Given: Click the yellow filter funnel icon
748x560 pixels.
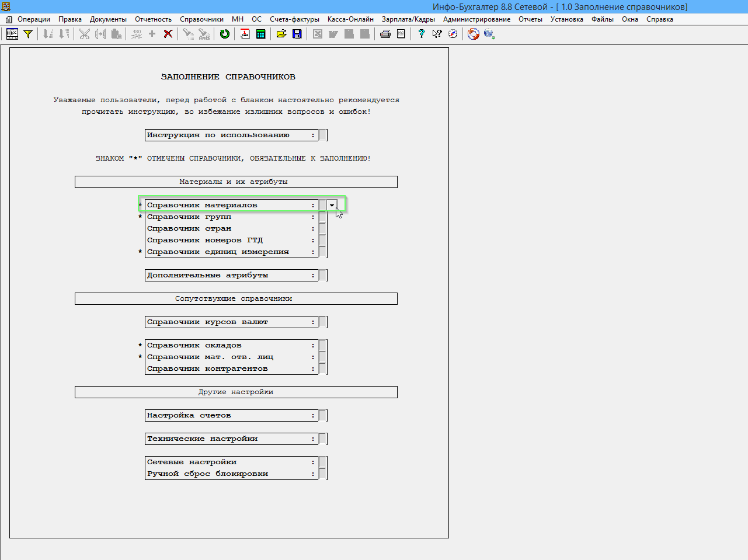Looking at the screenshot, I should 27,34.
